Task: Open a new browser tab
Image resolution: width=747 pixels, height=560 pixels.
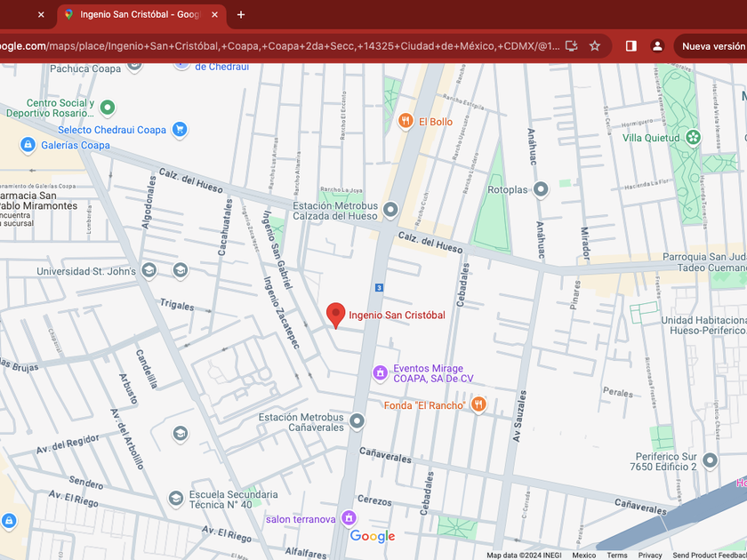Action: (x=240, y=14)
